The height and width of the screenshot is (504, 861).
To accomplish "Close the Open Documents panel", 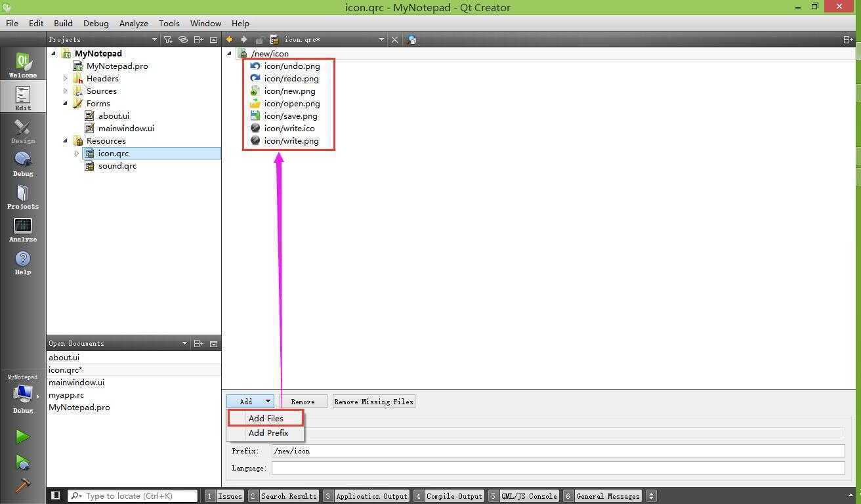I will tap(213, 343).
